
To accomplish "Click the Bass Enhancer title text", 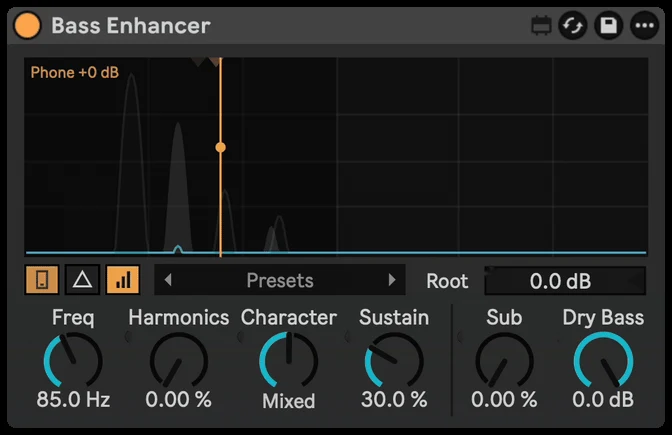I will click(131, 26).
